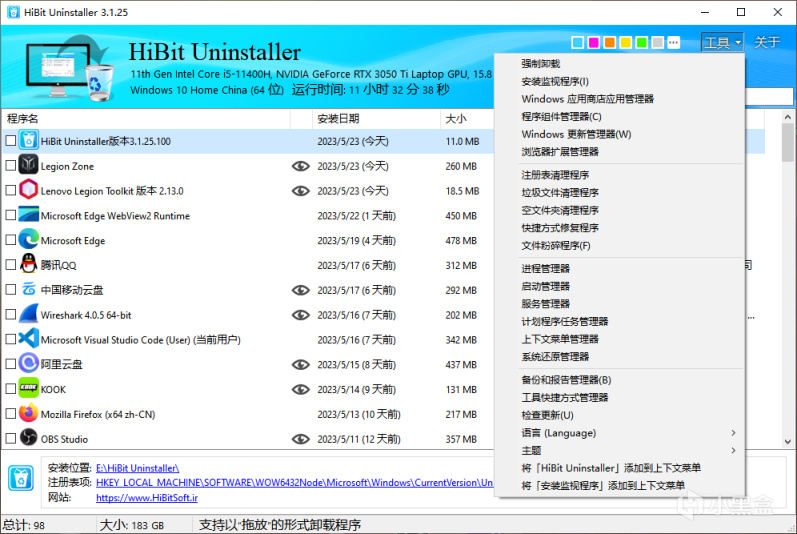
Task: Check the OBS Studio checkbox
Action: click(x=11, y=438)
